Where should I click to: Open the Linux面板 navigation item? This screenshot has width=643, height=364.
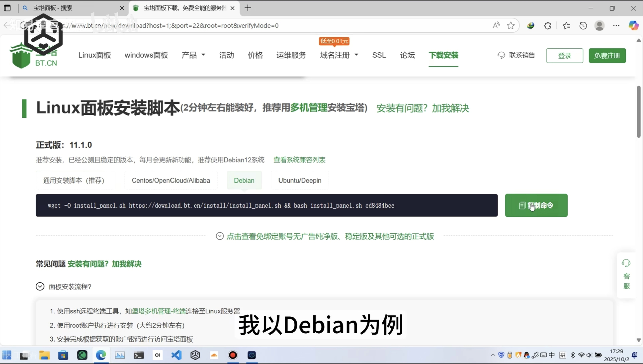pyautogui.click(x=95, y=55)
